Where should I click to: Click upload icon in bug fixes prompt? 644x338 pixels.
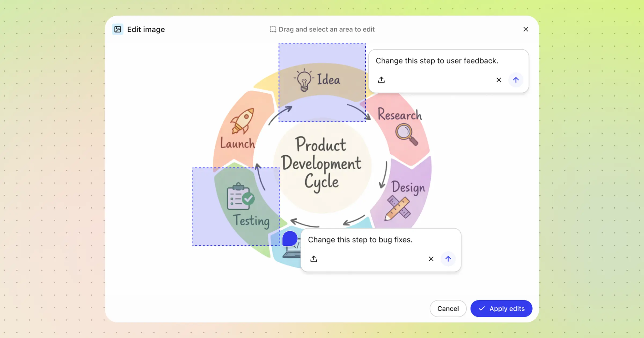pos(314,259)
